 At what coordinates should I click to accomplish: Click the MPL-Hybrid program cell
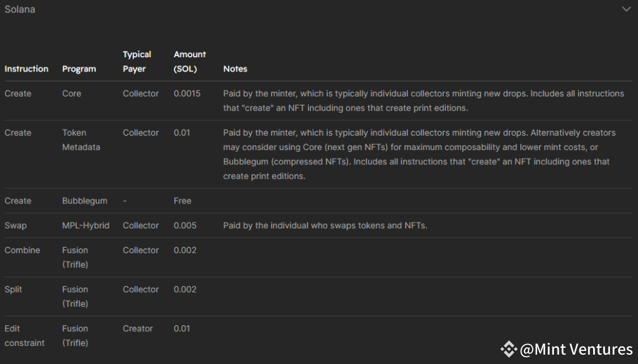pyautogui.click(x=85, y=225)
